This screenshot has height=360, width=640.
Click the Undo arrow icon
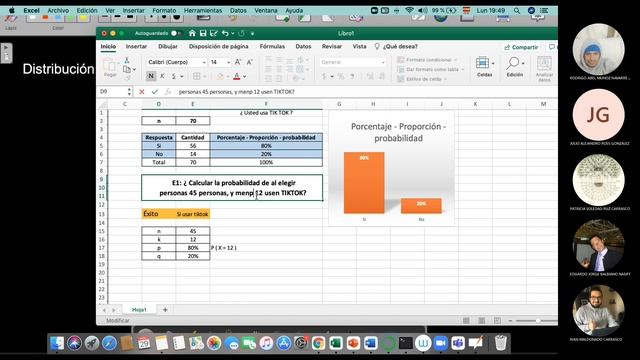click(x=225, y=33)
